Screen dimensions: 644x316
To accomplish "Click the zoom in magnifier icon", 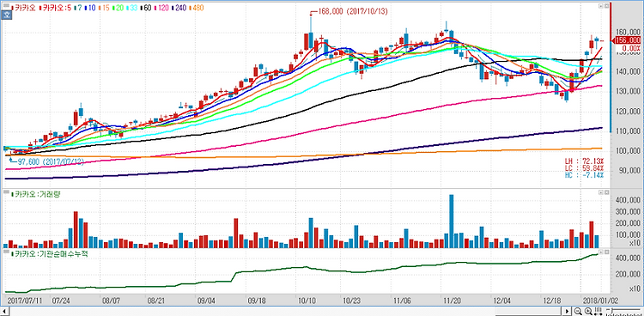I will coord(588,311).
